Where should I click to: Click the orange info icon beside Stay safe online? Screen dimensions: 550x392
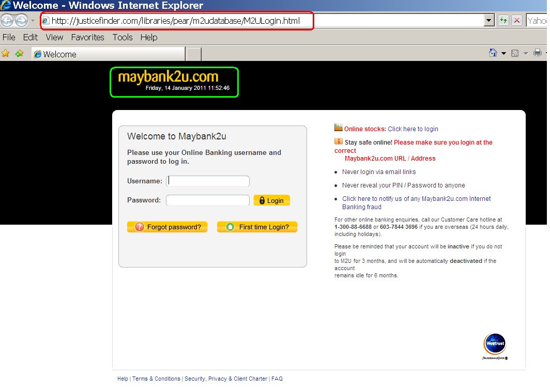click(x=339, y=141)
